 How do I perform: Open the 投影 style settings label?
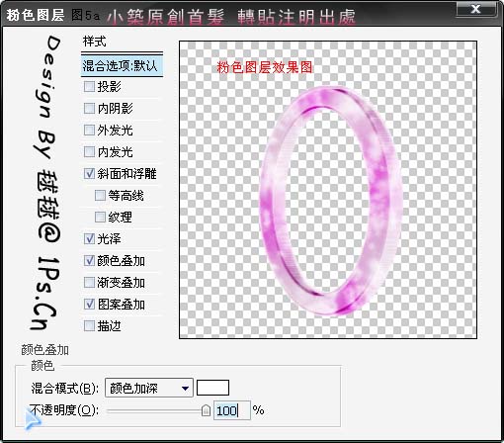coord(109,87)
